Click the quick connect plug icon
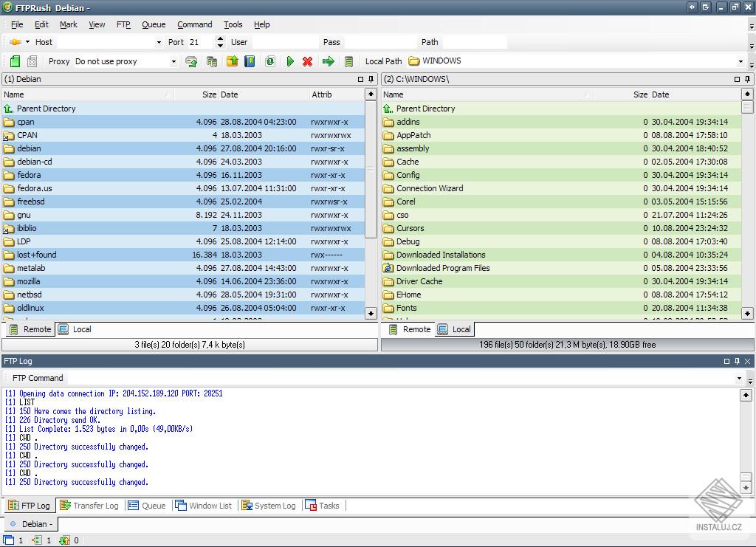Viewport: 756px width, 547px height. click(15, 42)
